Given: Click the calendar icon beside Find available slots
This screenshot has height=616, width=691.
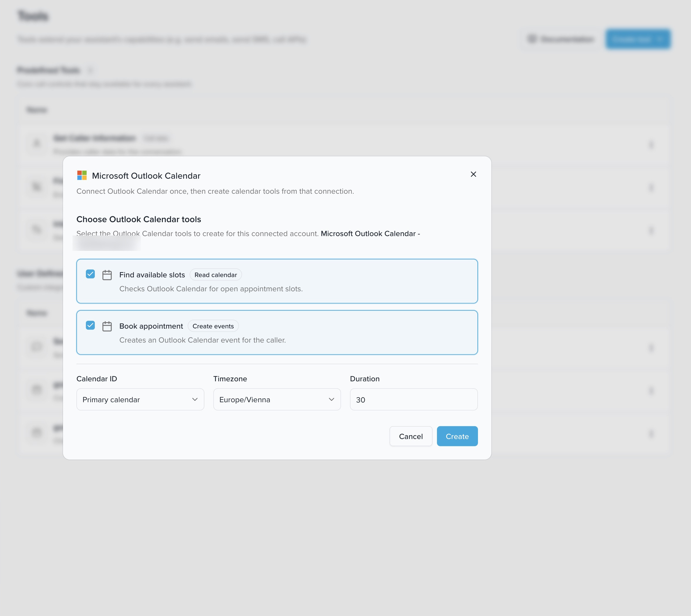Looking at the screenshot, I should click(107, 275).
